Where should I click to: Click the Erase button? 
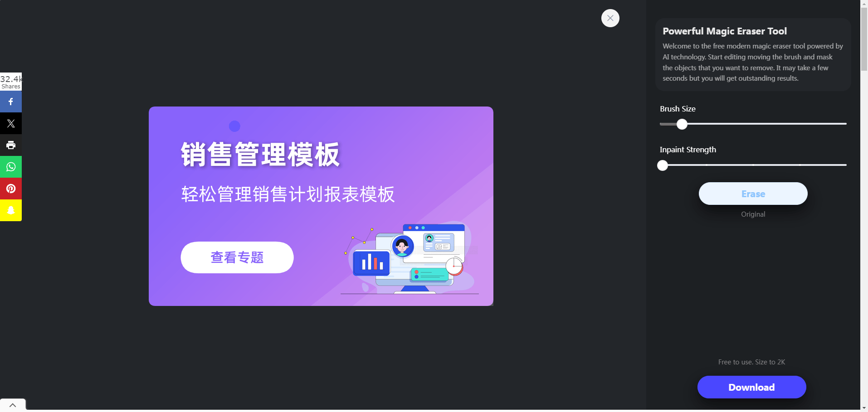[753, 194]
